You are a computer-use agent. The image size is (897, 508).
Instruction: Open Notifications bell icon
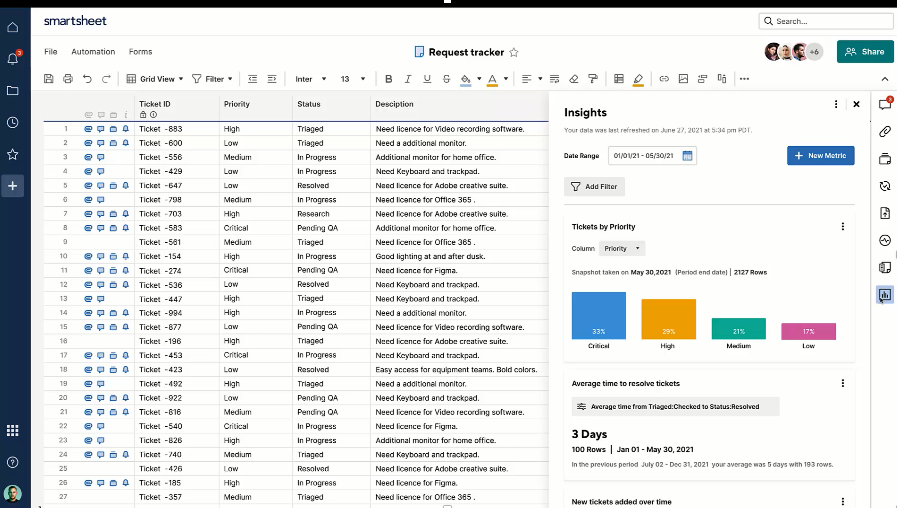[13, 58]
